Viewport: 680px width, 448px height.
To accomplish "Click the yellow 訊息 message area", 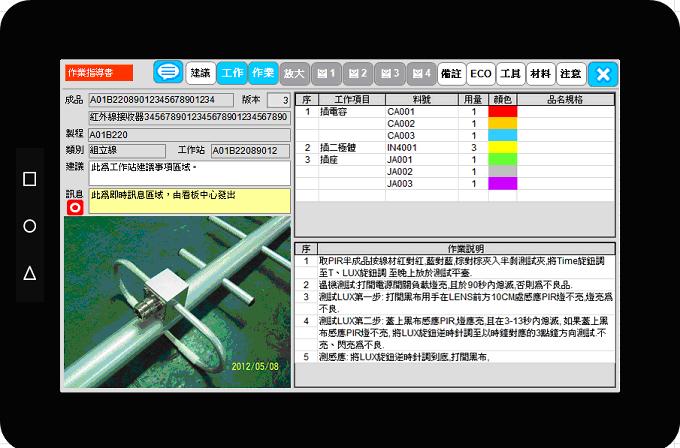I will pos(190,201).
